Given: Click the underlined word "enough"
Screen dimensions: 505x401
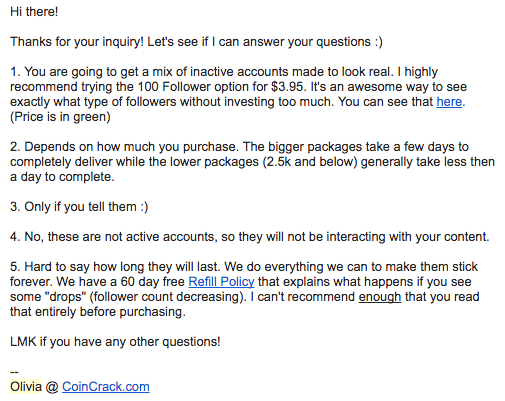Looking at the screenshot, I should [380, 297].
